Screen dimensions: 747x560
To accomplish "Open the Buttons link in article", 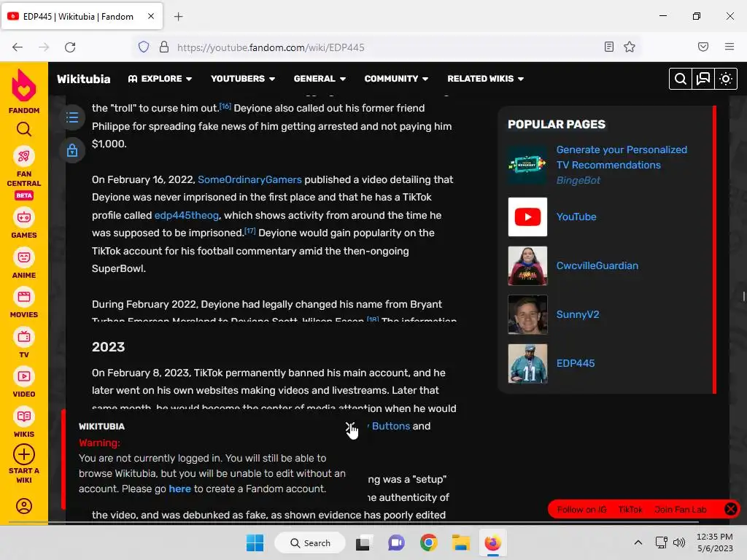I will pos(391,426).
